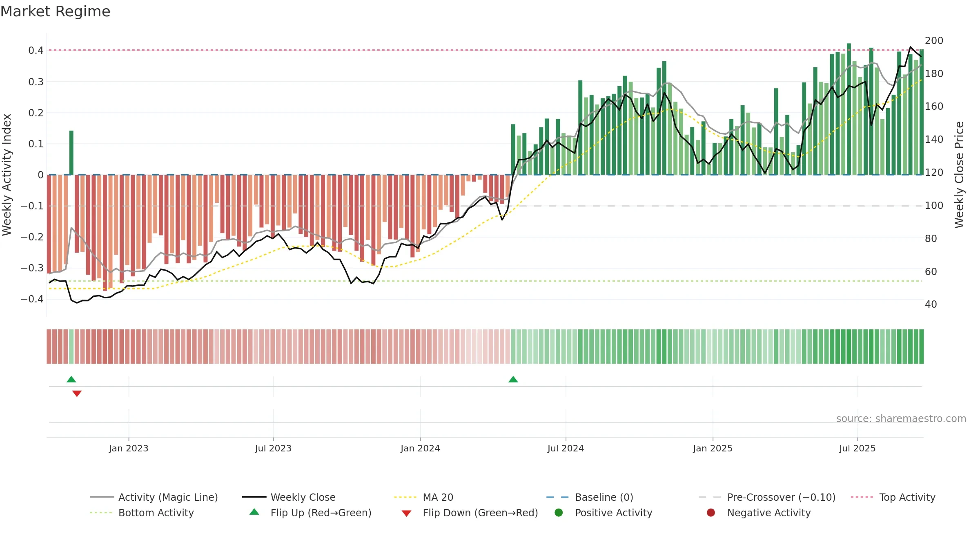This screenshot has height=551, width=980.
Task: Click the Jan 2024 x-axis label
Action: tap(420, 449)
